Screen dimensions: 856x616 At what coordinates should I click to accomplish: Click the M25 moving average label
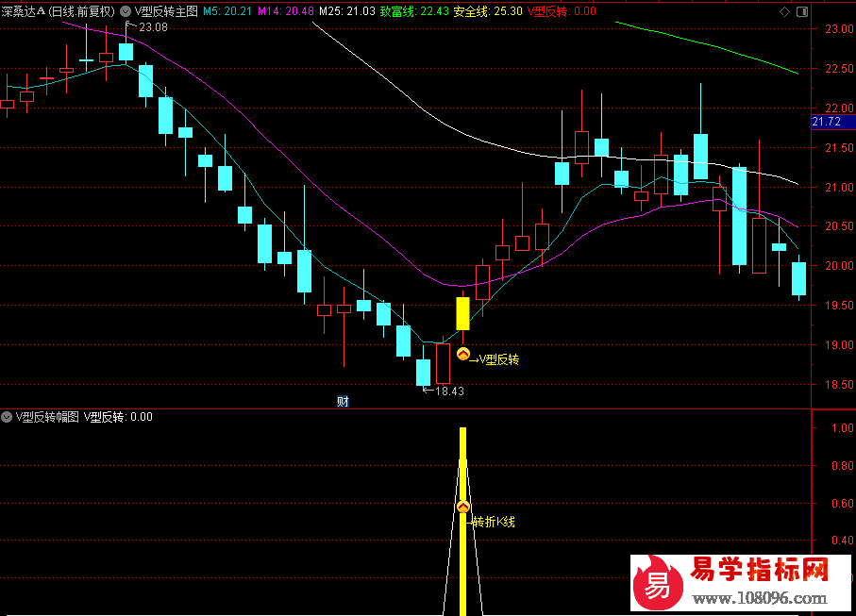tap(346, 11)
